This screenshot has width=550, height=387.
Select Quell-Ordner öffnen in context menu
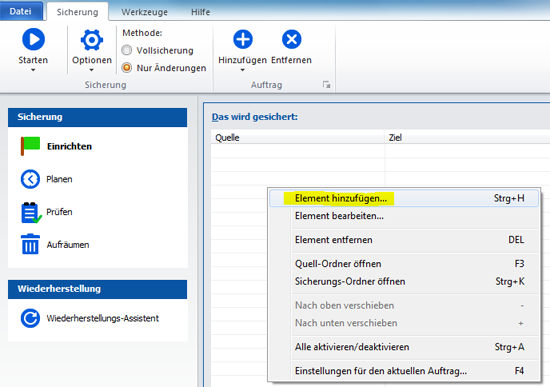click(404, 263)
